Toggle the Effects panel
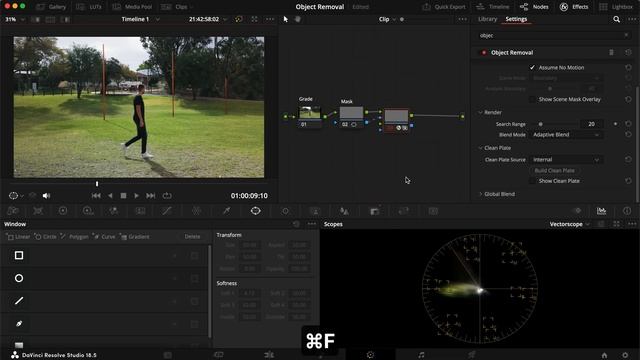Image resolution: width=640 pixels, height=360 pixels. pos(574,7)
